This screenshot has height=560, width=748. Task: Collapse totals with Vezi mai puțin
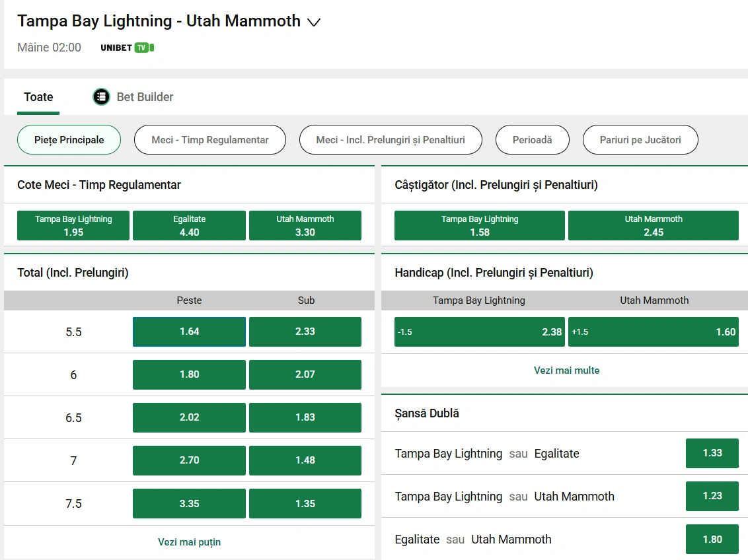click(x=189, y=542)
